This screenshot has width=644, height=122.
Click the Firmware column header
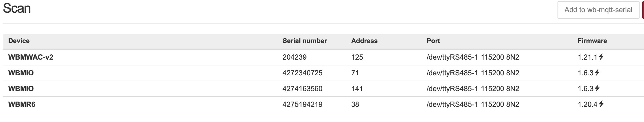592,41
